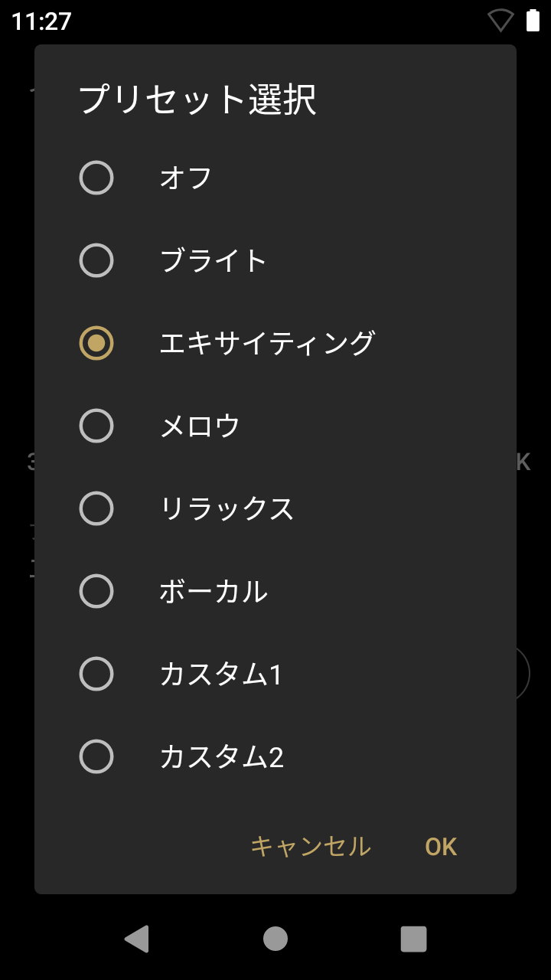
Task: Select the ボーカル radio button
Action: tap(96, 591)
